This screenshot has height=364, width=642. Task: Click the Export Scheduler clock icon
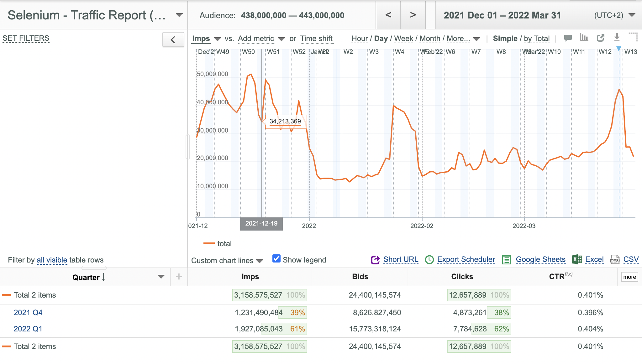coord(429,260)
